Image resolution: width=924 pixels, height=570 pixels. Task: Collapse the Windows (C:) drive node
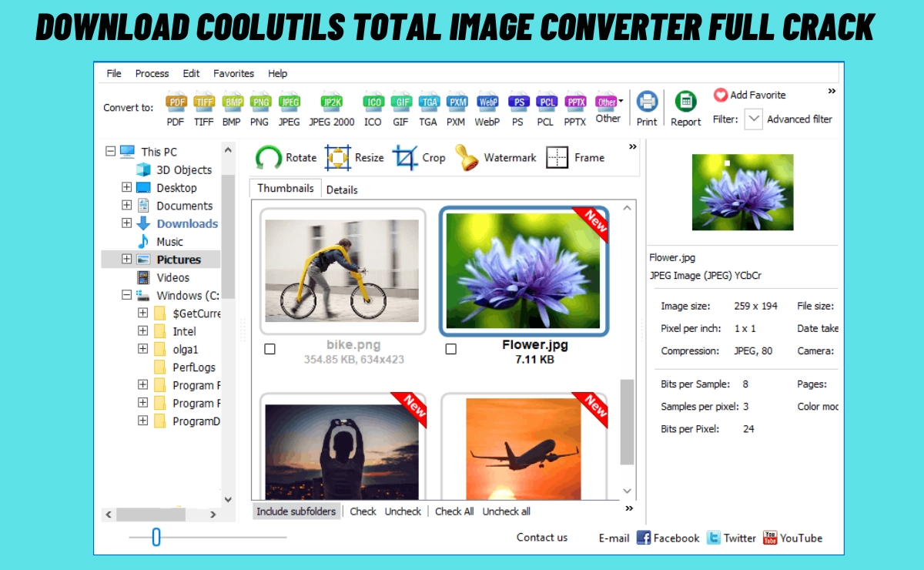pos(126,295)
